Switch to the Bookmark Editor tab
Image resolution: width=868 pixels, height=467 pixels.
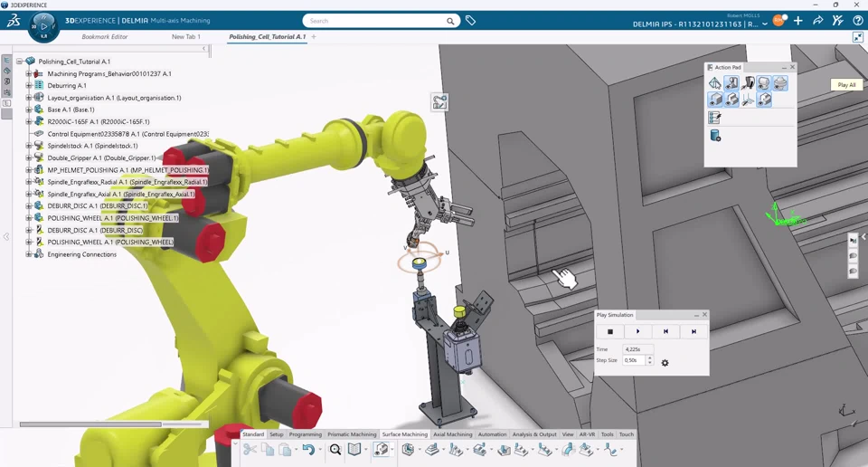(105, 36)
